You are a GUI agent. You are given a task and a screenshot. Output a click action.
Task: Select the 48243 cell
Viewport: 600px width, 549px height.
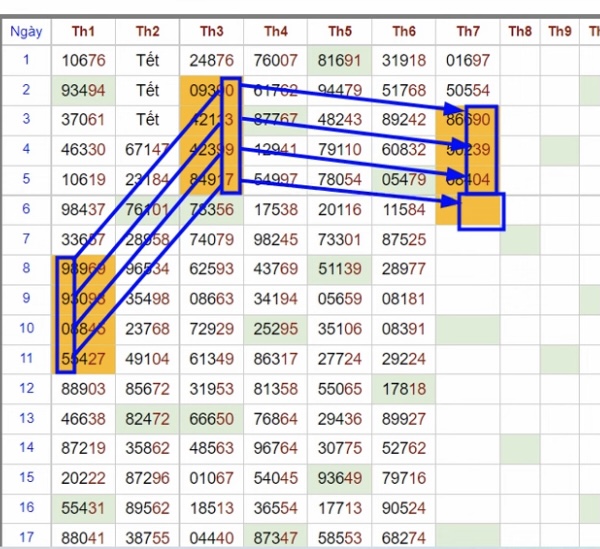click(340, 120)
